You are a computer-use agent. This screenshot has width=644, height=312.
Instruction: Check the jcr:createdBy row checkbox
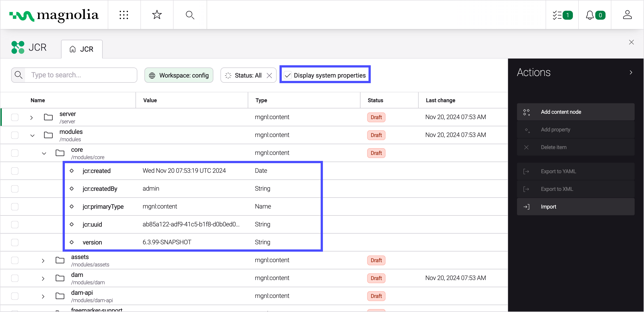pyautogui.click(x=15, y=189)
